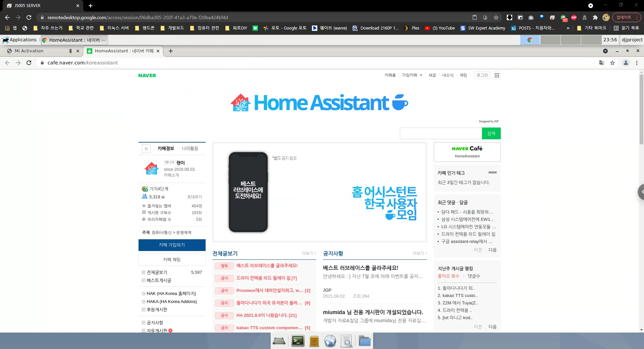Open the 개발보드 bookmark folder
The width and height of the screenshot is (644, 349).
click(x=172, y=28)
